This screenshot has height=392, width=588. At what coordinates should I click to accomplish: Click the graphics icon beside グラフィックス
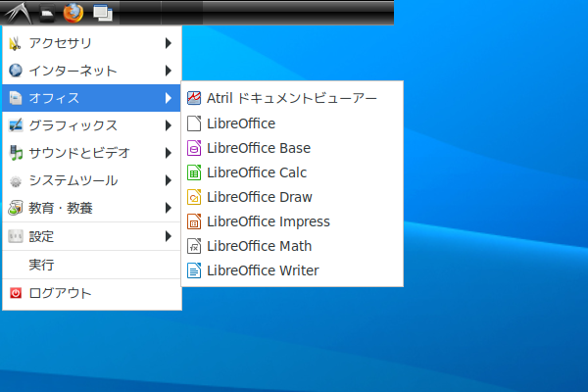coord(16,125)
